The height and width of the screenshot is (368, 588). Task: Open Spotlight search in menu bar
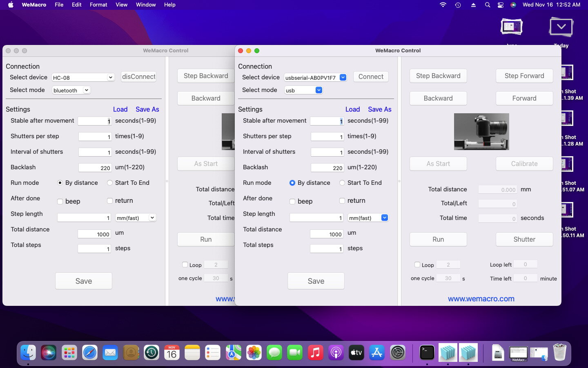pos(487,5)
